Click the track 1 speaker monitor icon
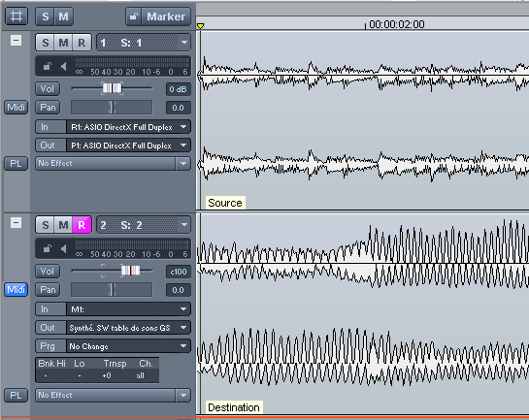529x420 pixels. 63,66
